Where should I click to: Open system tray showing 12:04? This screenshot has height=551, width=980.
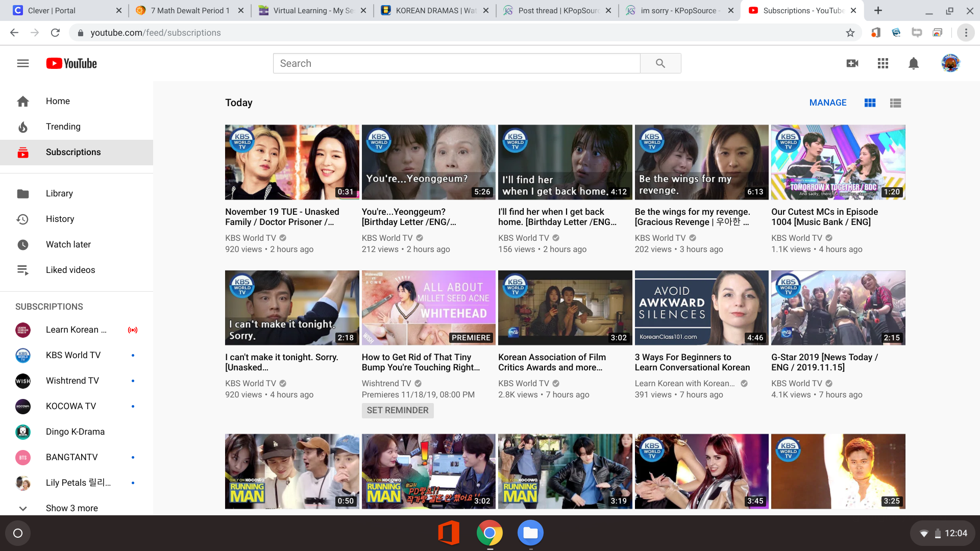(943, 533)
